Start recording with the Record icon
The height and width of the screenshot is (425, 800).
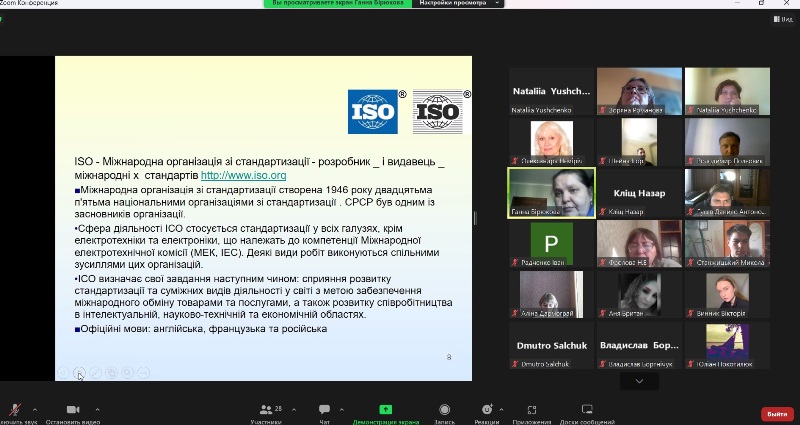click(446, 409)
